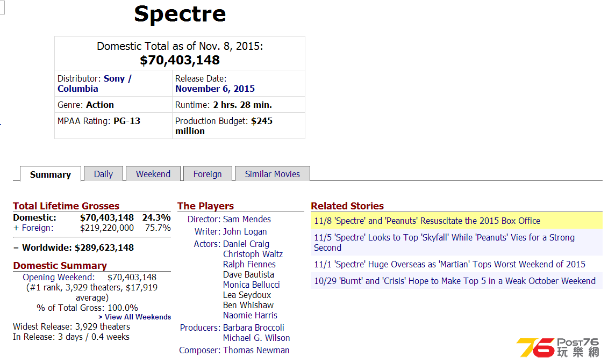
Task: Click the Genre Action text
Action: (x=85, y=105)
